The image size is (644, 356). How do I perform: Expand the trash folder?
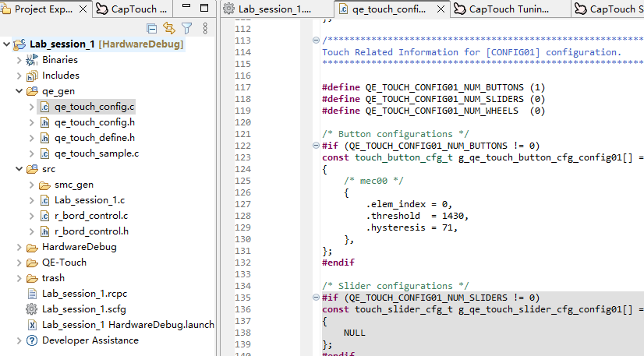19,278
